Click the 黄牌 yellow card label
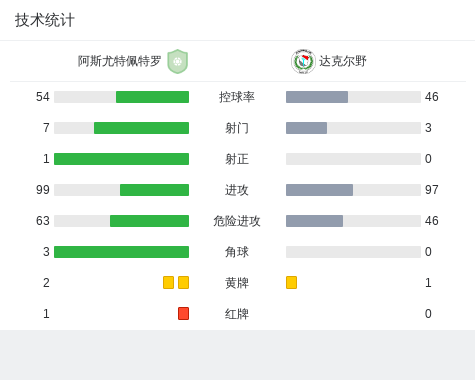475x380 pixels. pyautogui.click(x=237, y=283)
